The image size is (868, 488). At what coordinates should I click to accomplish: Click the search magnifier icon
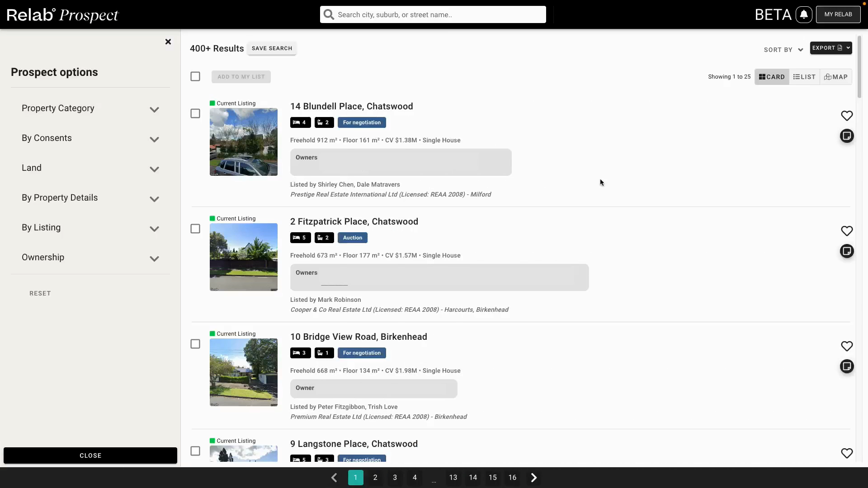click(x=329, y=15)
